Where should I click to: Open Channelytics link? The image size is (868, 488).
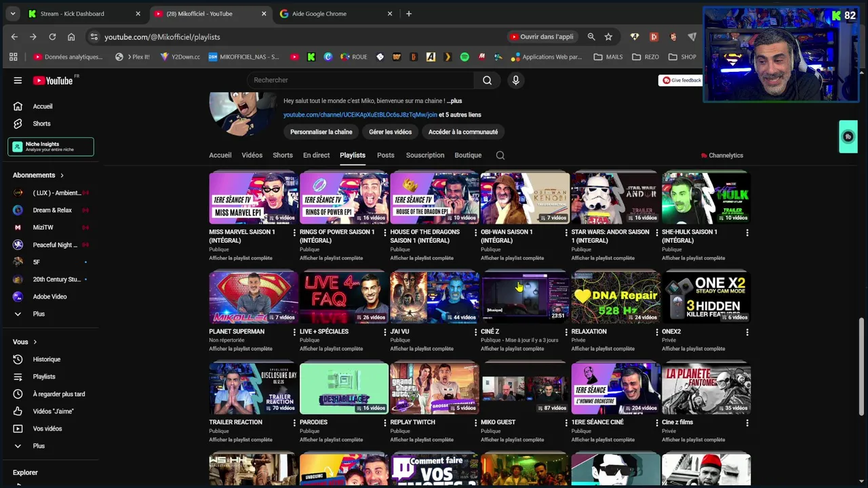722,155
